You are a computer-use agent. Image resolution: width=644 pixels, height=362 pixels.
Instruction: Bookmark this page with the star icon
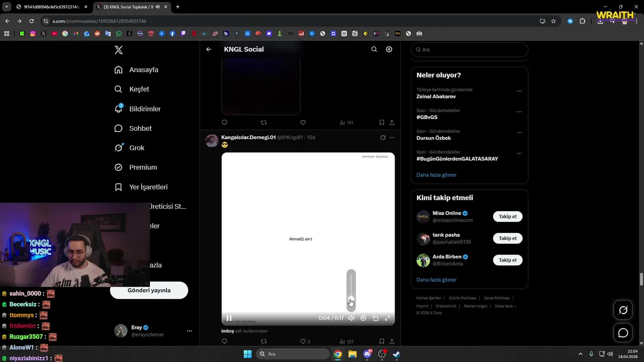point(553,21)
